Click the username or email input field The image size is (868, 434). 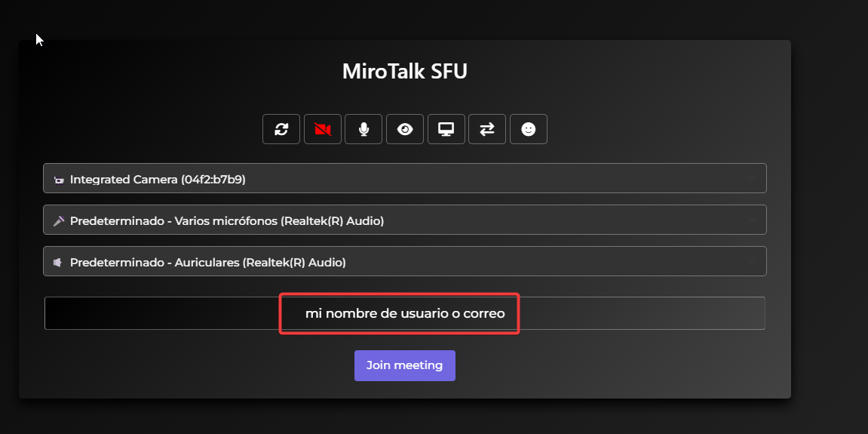[x=405, y=313]
